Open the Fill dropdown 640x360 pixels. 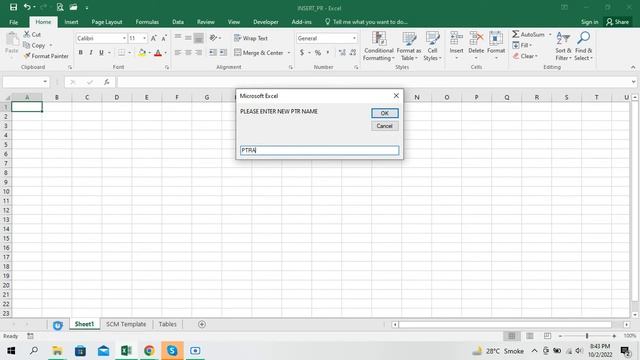522,45
